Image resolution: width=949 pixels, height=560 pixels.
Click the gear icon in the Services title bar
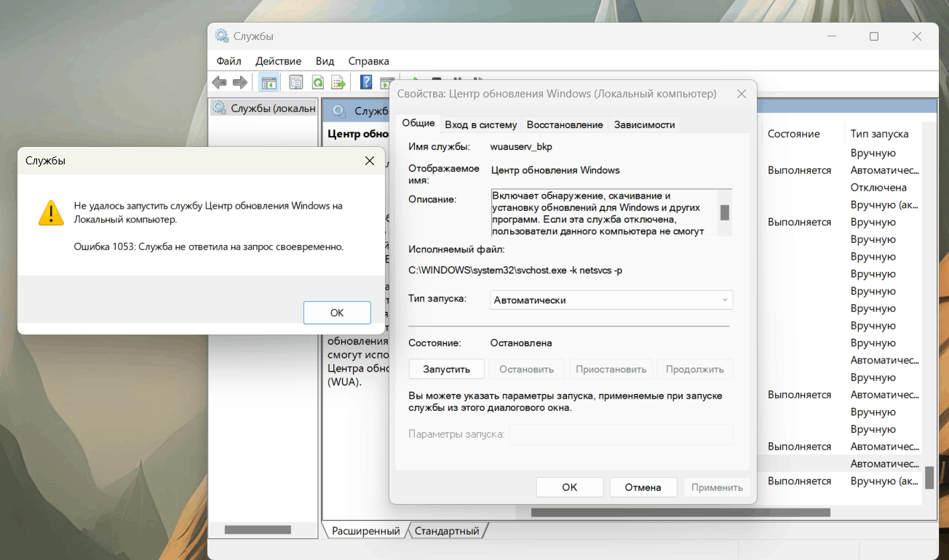[221, 36]
